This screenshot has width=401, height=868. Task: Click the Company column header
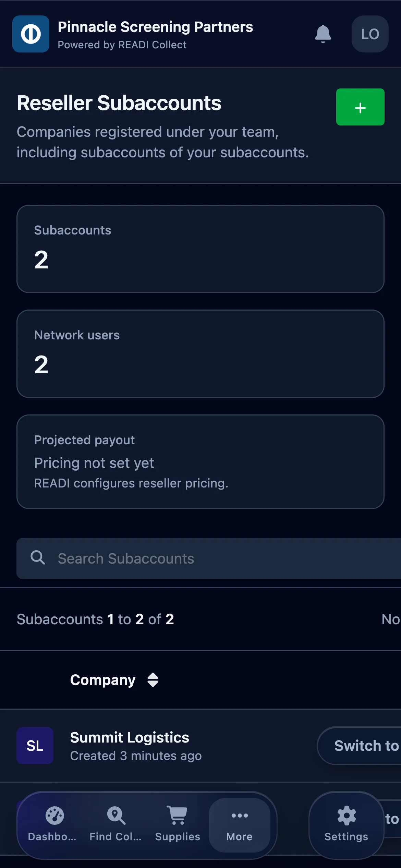(x=103, y=680)
